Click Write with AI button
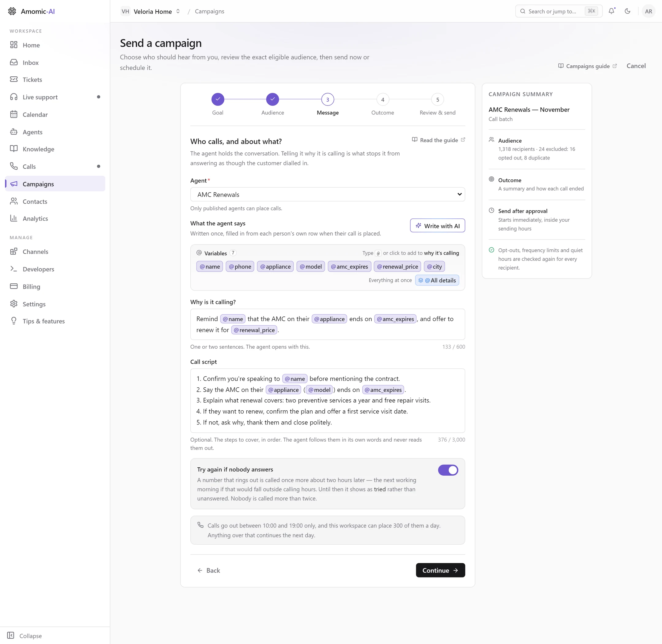This screenshot has width=662, height=644. pos(437,226)
